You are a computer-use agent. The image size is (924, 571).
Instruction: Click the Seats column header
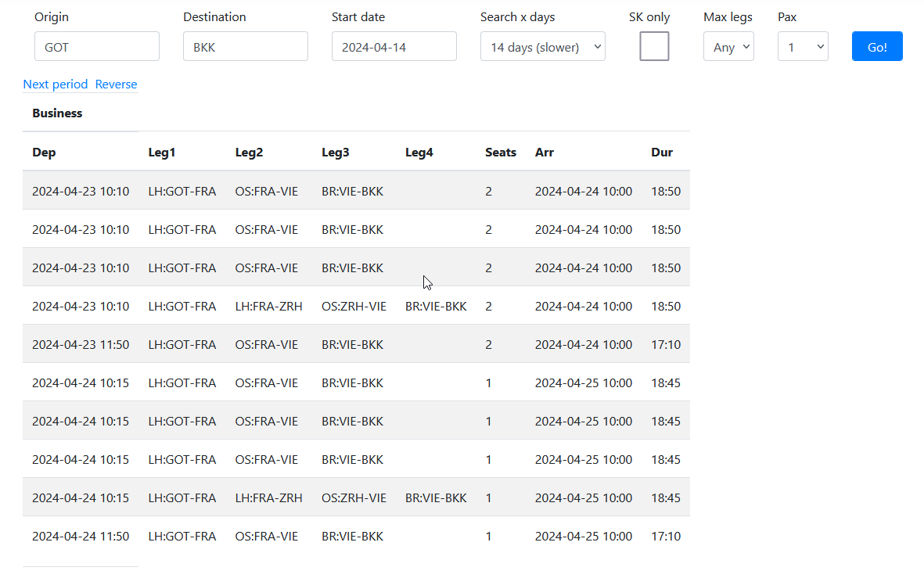(x=500, y=153)
